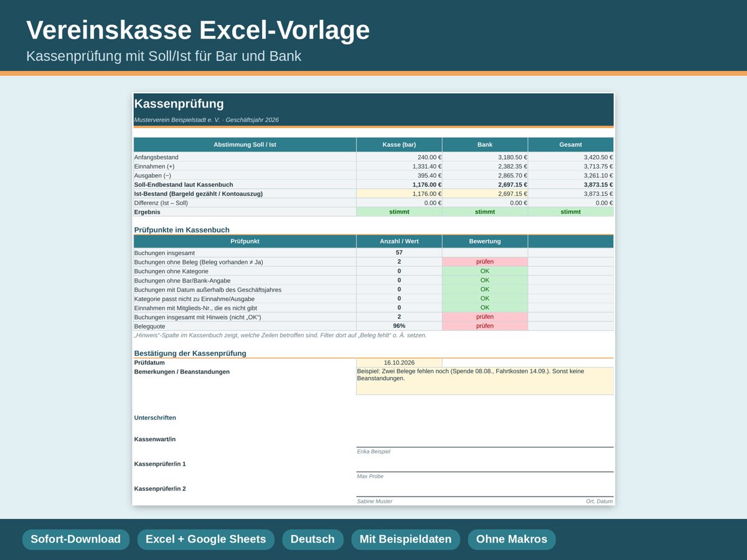Select the Ausgaben value 395.40 €
Viewport: 747px width, 560px height.
tap(430, 175)
